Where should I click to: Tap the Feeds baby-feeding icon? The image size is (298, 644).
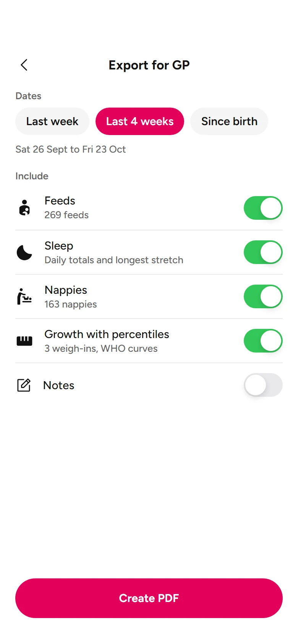coord(24,208)
